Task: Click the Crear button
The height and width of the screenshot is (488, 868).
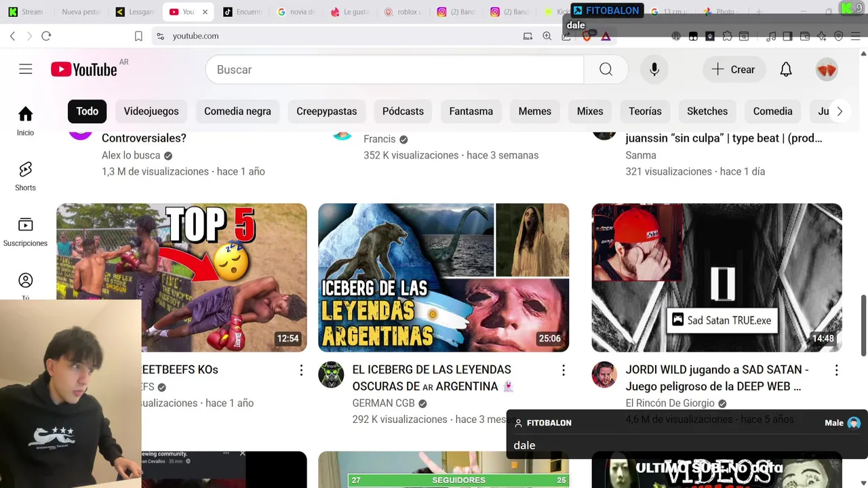Action: [733, 69]
